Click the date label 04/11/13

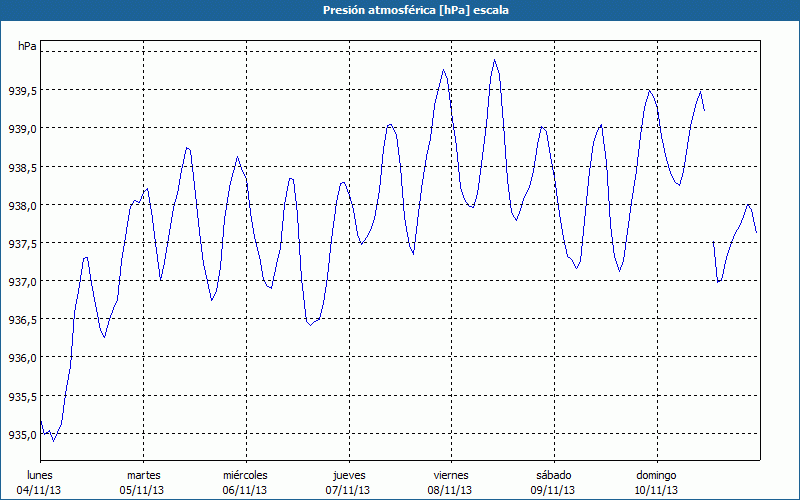tap(40, 490)
